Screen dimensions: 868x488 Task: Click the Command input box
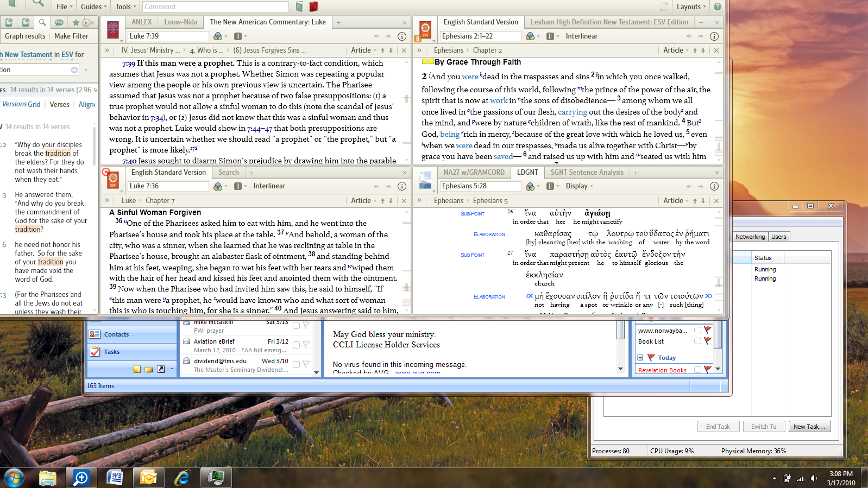[x=215, y=7]
